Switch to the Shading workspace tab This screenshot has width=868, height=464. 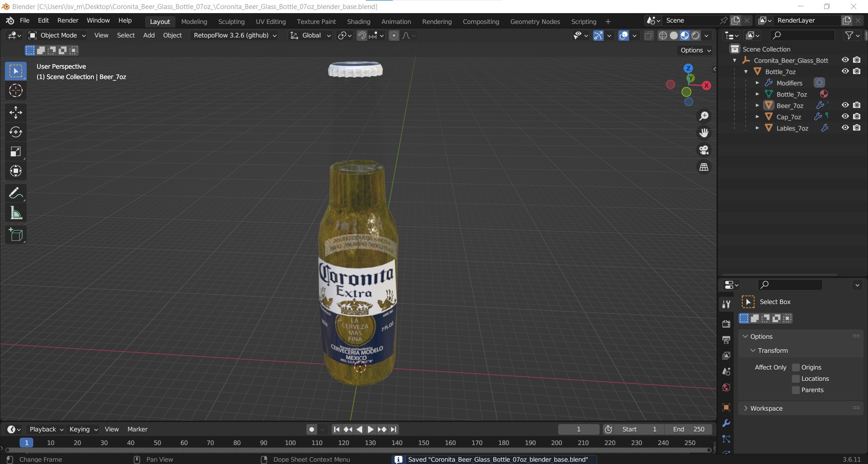pyautogui.click(x=359, y=22)
